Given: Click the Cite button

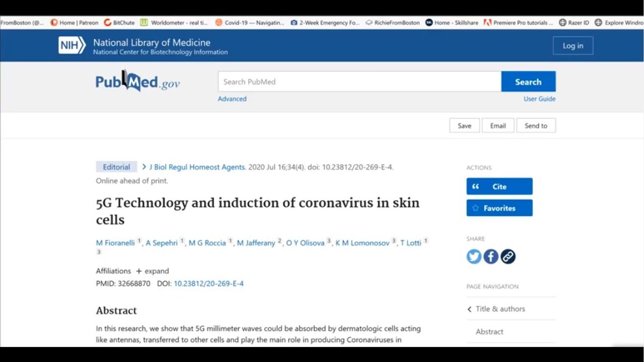Looking at the screenshot, I should pos(499,187).
